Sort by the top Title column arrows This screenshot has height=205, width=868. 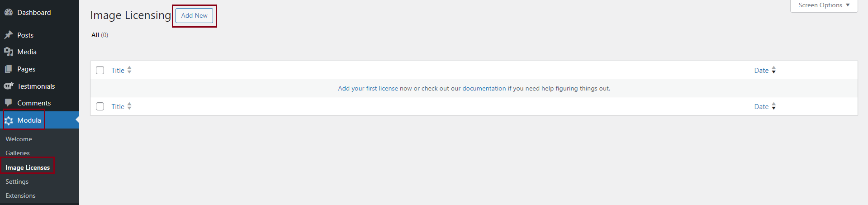click(x=129, y=70)
